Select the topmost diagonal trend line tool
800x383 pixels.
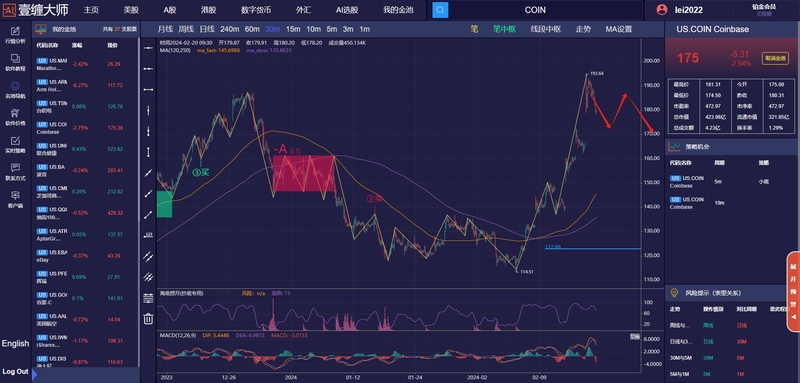[148, 173]
